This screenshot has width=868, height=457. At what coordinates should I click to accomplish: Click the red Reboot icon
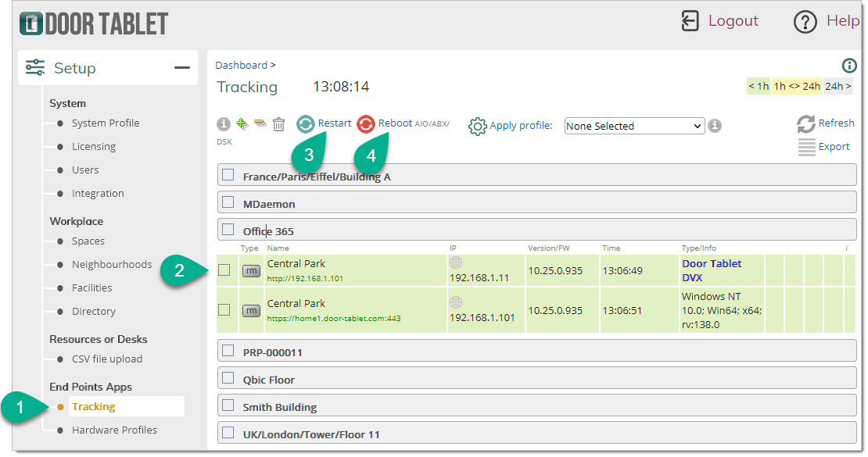366,124
